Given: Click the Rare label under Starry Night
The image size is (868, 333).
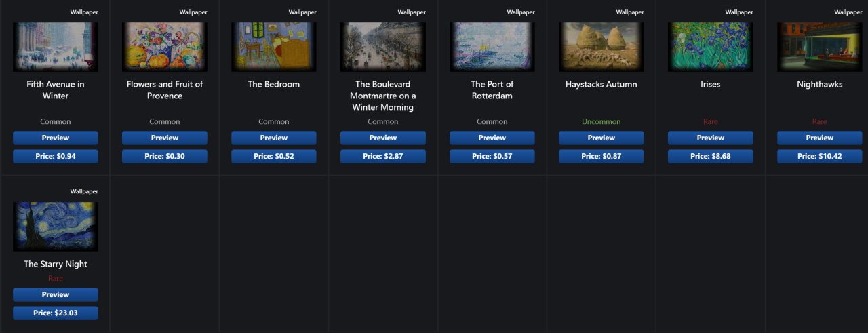Looking at the screenshot, I should click(56, 279).
